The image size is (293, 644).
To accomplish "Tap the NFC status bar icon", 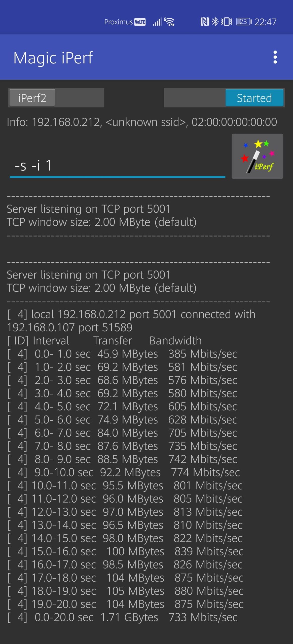I will [x=205, y=22].
